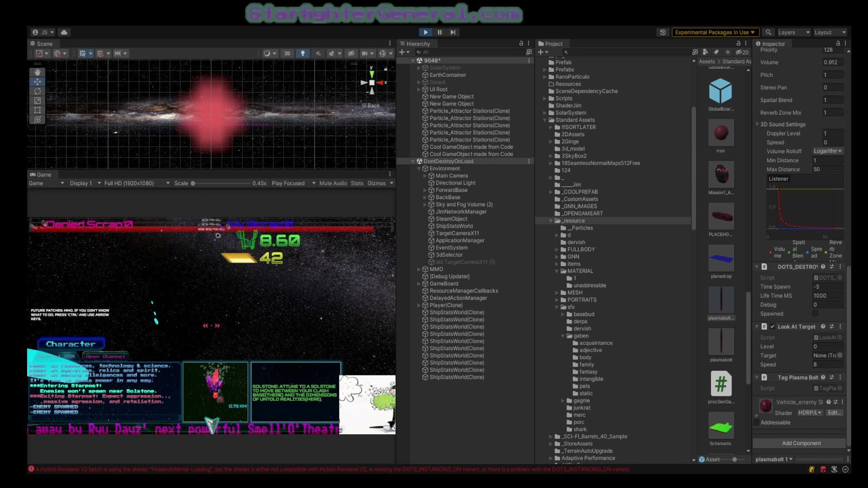Open the Volume Rolloff Logarithmic dropdown

click(x=827, y=151)
